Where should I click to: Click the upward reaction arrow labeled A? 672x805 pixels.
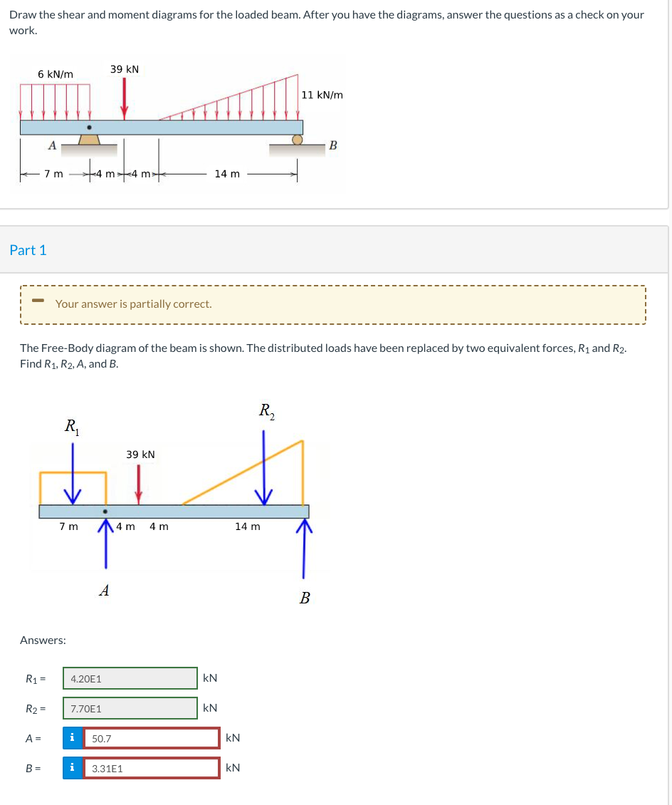click(105, 545)
